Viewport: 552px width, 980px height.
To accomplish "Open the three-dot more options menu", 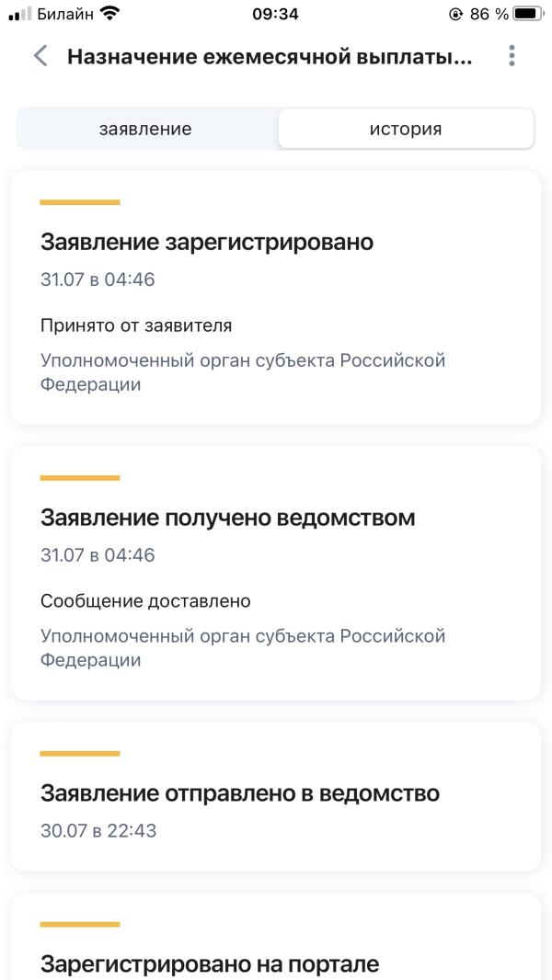I will [512, 56].
